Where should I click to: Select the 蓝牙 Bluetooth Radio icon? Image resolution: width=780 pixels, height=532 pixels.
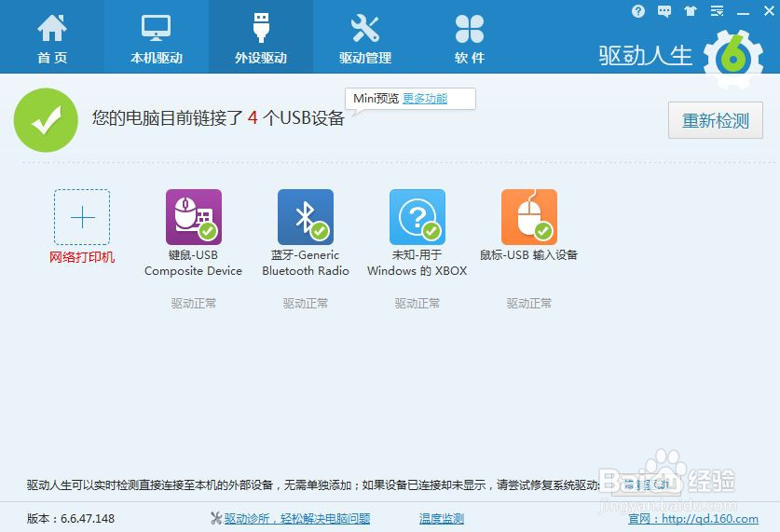[x=306, y=217]
